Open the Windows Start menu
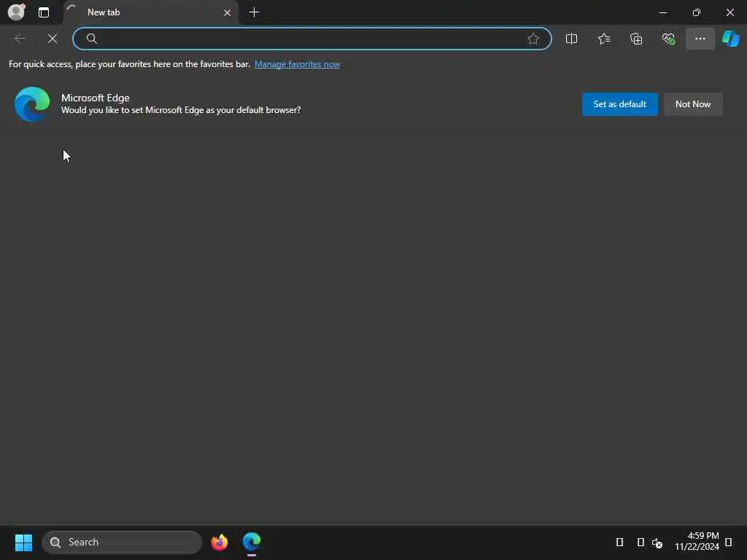 23,542
